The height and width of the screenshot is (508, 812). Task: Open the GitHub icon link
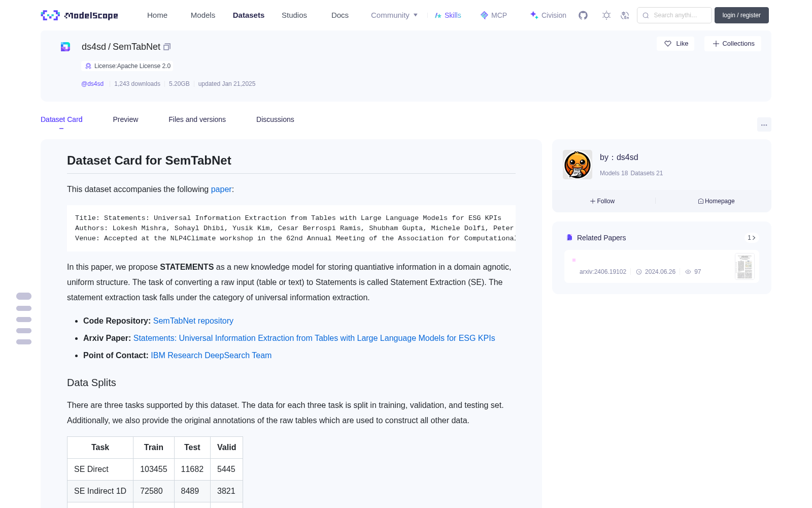click(583, 15)
